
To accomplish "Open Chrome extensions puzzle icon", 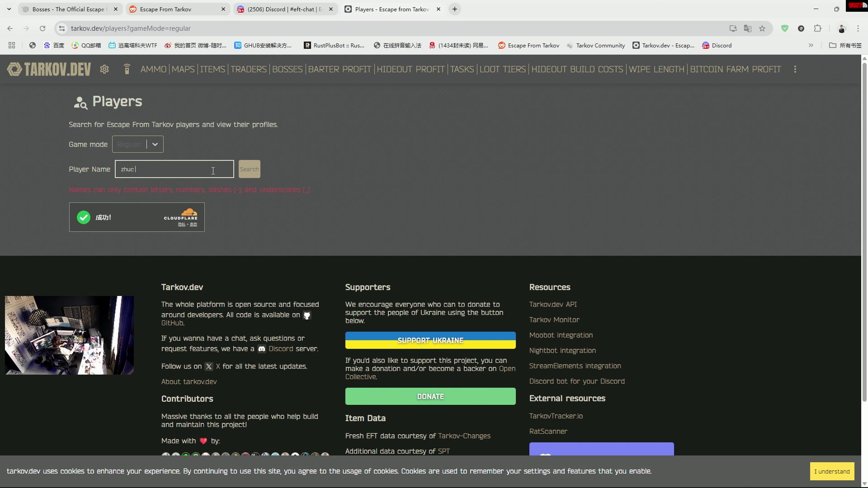I will (817, 28).
